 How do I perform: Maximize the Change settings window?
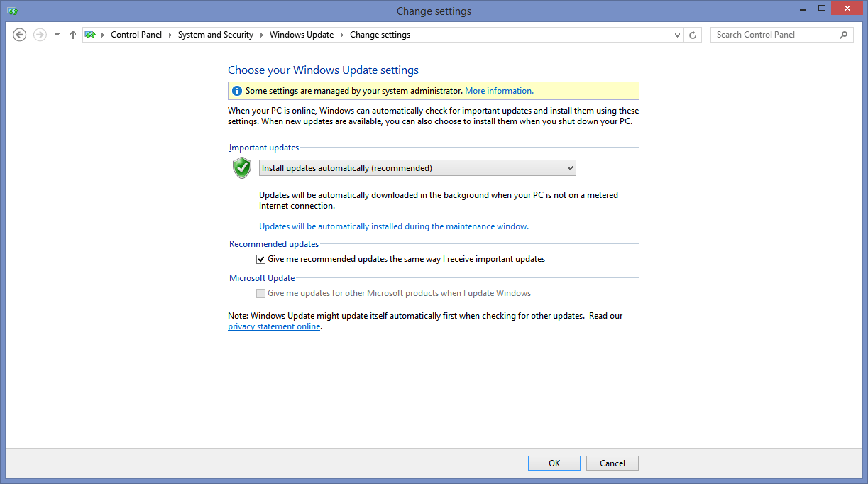(x=822, y=9)
